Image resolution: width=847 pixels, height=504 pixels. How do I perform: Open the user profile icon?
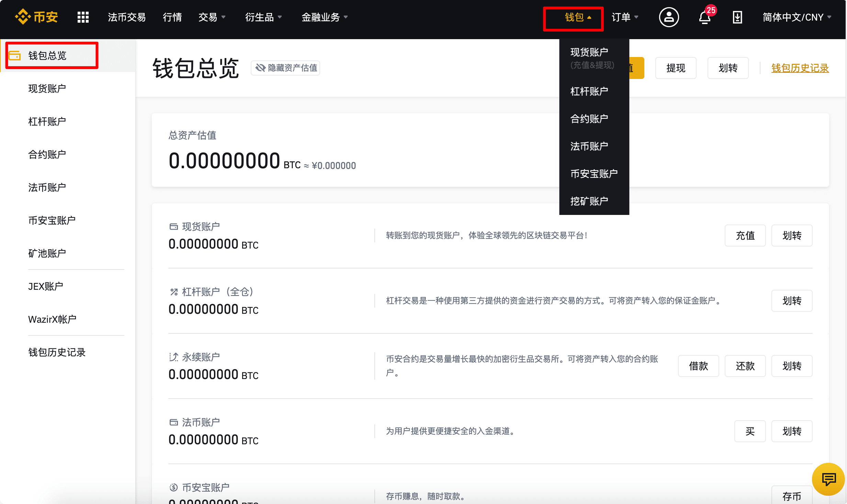tap(669, 17)
